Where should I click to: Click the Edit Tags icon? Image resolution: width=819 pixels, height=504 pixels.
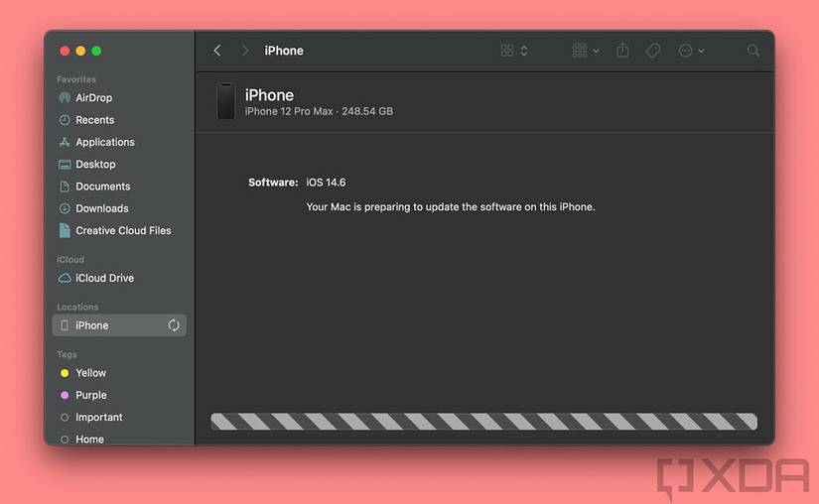click(x=653, y=51)
